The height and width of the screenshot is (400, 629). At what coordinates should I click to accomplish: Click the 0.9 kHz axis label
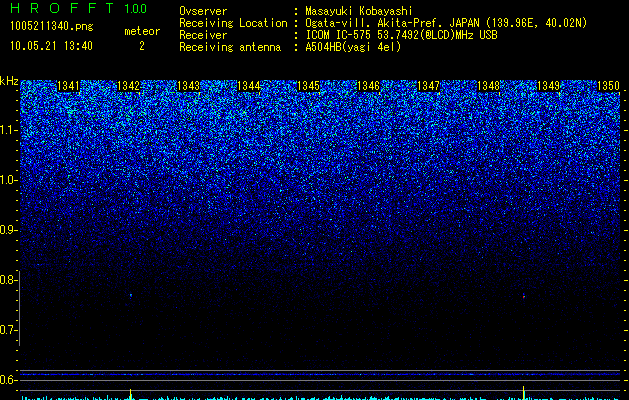[x=8, y=230]
